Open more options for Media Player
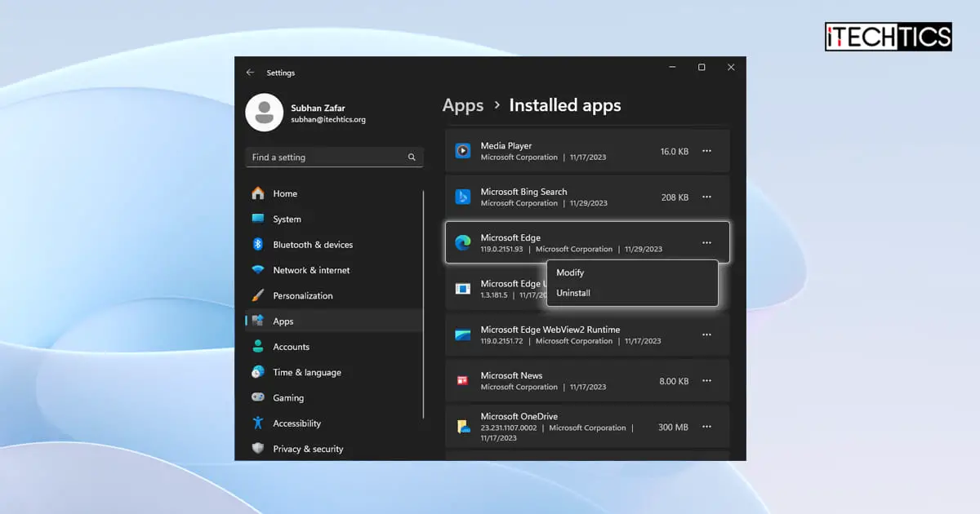The height and width of the screenshot is (514, 980). tap(706, 151)
